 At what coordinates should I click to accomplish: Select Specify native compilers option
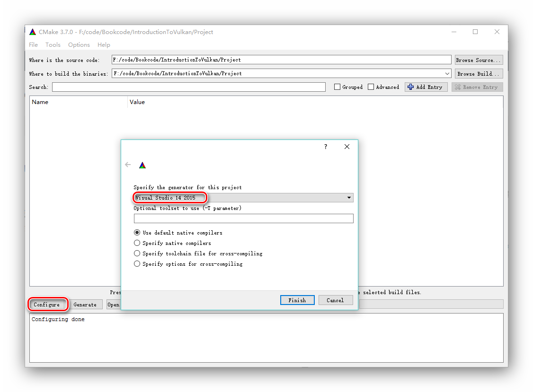(137, 243)
